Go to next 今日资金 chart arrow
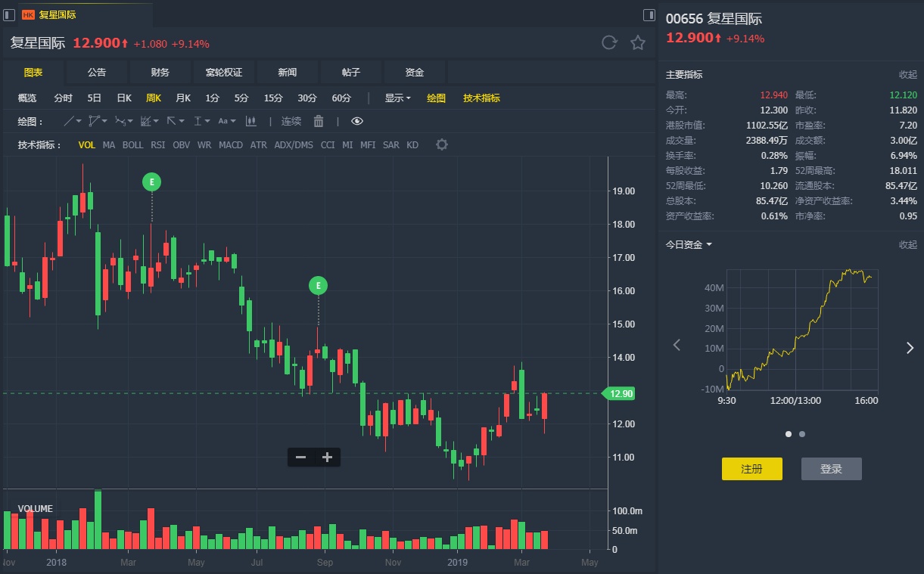Image resolution: width=924 pixels, height=574 pixels. coord(910,347)
